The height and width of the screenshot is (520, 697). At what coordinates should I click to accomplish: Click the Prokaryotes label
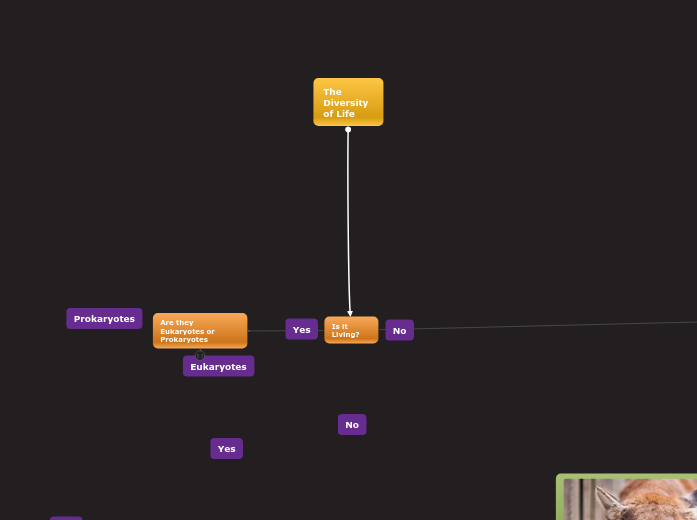pyautogui.click(x=104, y=319)
